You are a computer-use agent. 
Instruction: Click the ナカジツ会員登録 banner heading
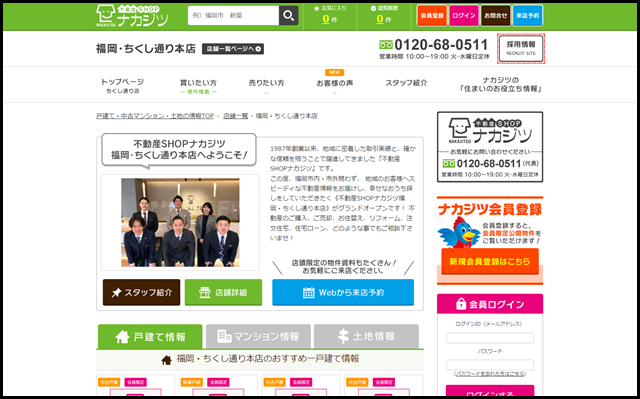(x=490, y=209)
